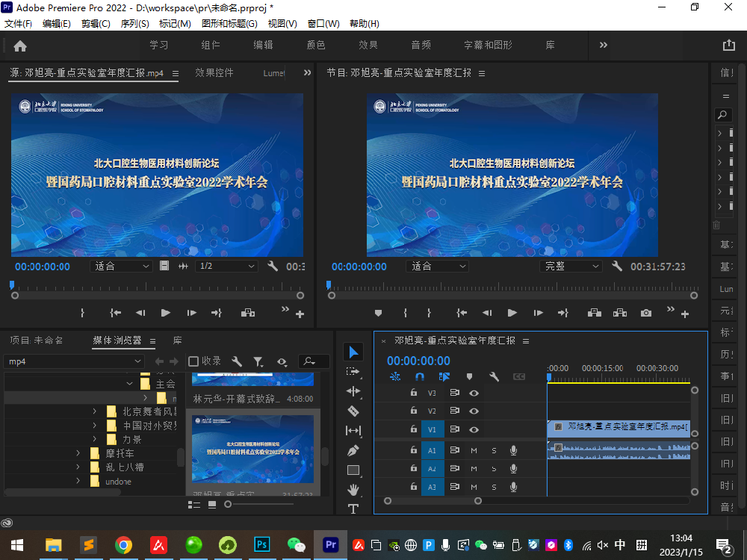
Task: Open Photoshop from taskbar
Action: (262, 544)
